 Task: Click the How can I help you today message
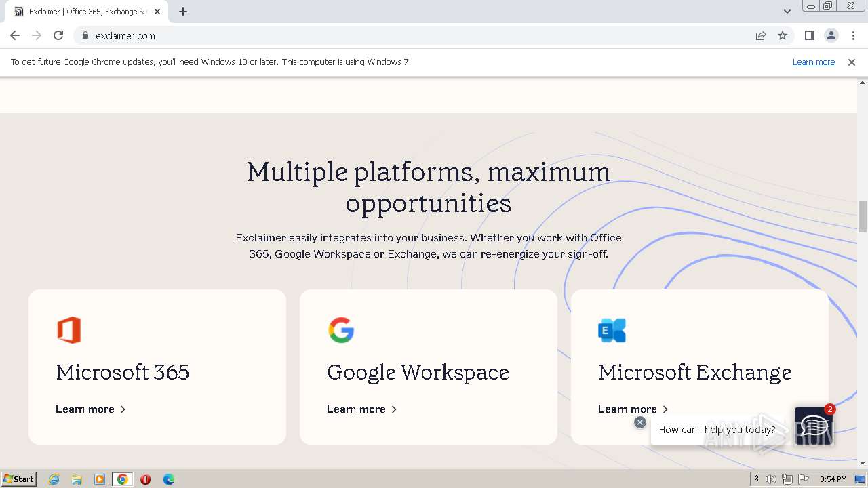click(717, 430)
